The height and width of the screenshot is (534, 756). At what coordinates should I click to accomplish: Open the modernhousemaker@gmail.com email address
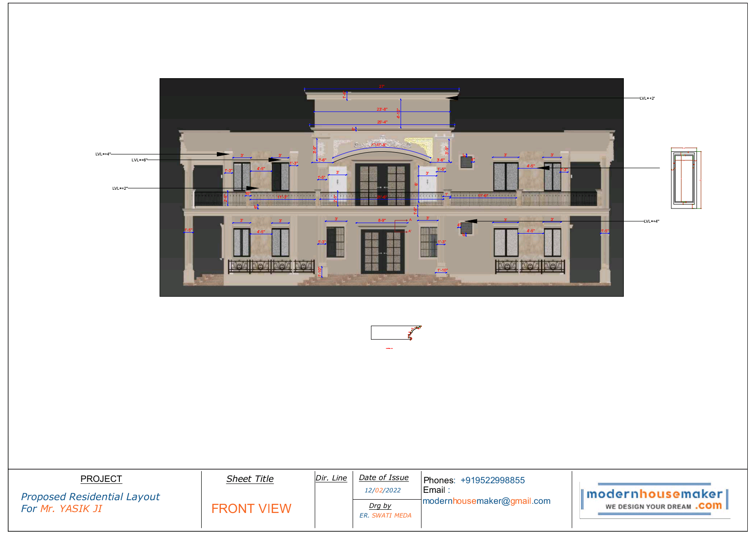487,501
